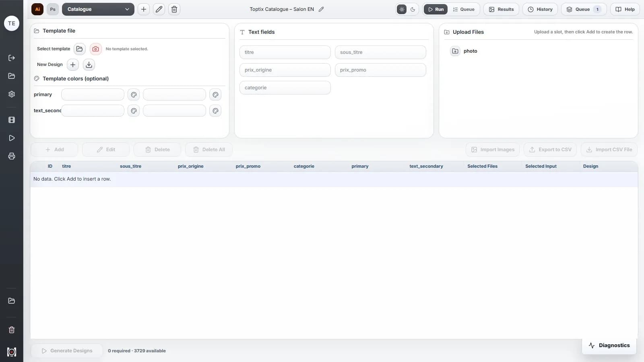Viewport: 644px width, 362px height.
Task: Click the categorie column header
Action: [x=304, y=166]
